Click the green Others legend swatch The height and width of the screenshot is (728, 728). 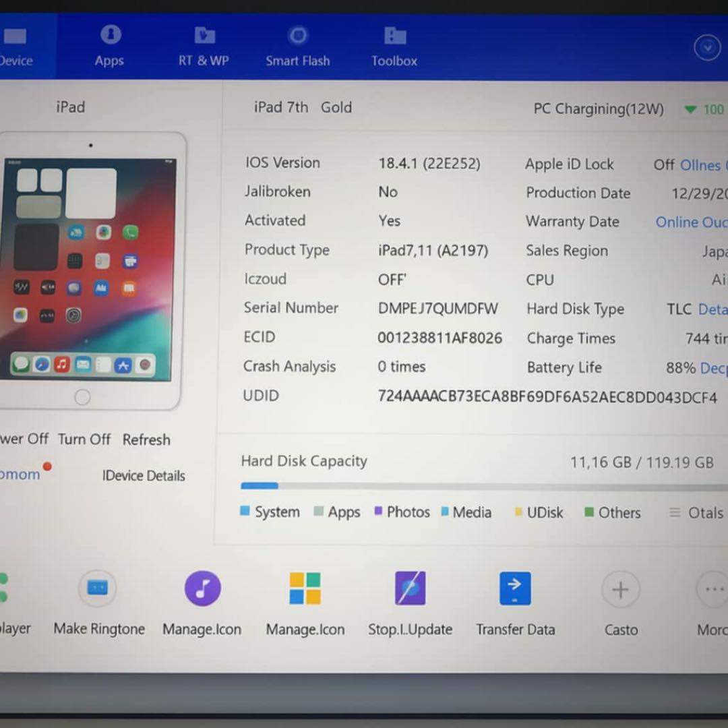tap(589, 512)
